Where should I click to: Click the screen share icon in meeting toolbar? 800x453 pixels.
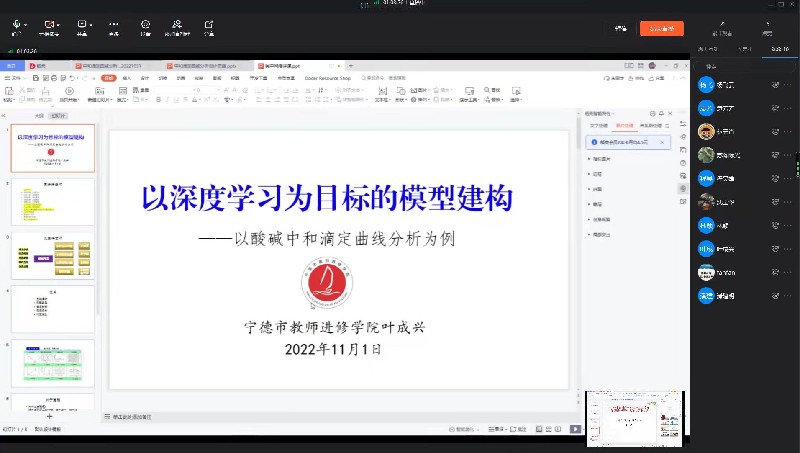coord(81,24)
